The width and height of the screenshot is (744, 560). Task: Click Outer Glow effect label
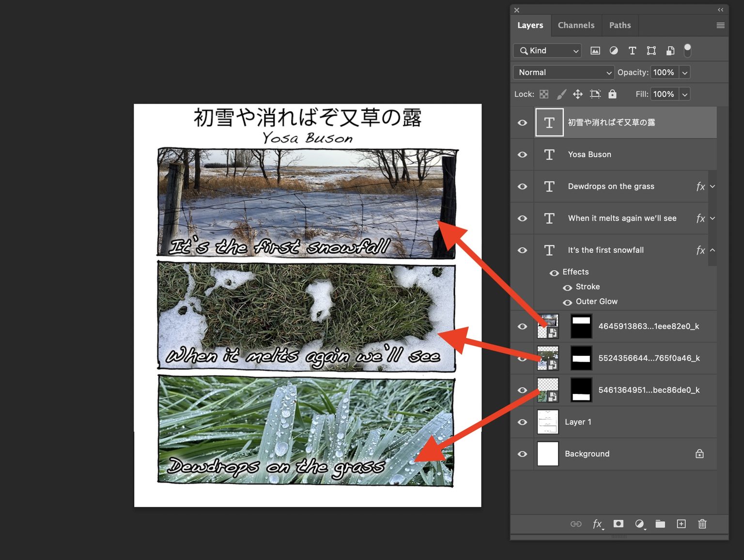pyautogui.click(x=597, y=301)
